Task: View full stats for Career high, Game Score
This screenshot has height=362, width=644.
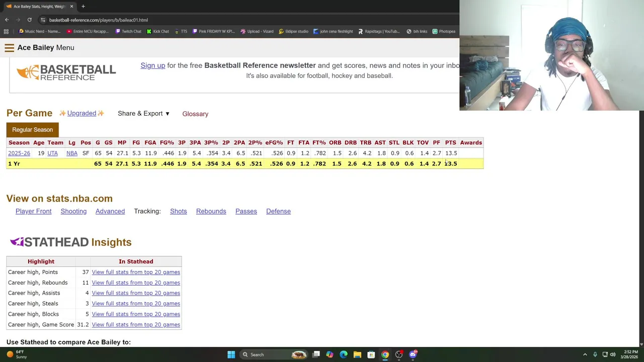Action: click(x=136, y=325)
